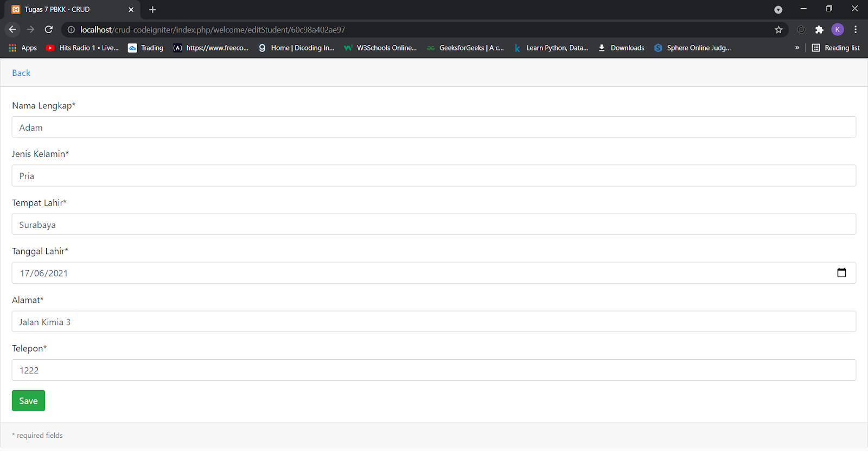Open the Downloads bookmark
The image size is (868, 465).
621,48
